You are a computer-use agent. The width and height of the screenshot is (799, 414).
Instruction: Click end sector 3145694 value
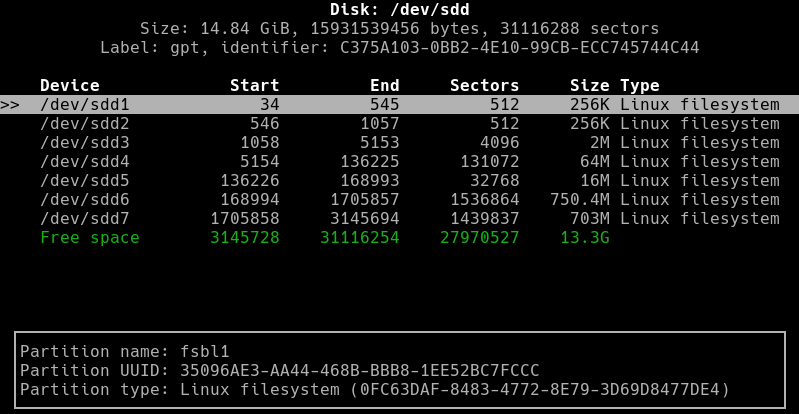365,219
